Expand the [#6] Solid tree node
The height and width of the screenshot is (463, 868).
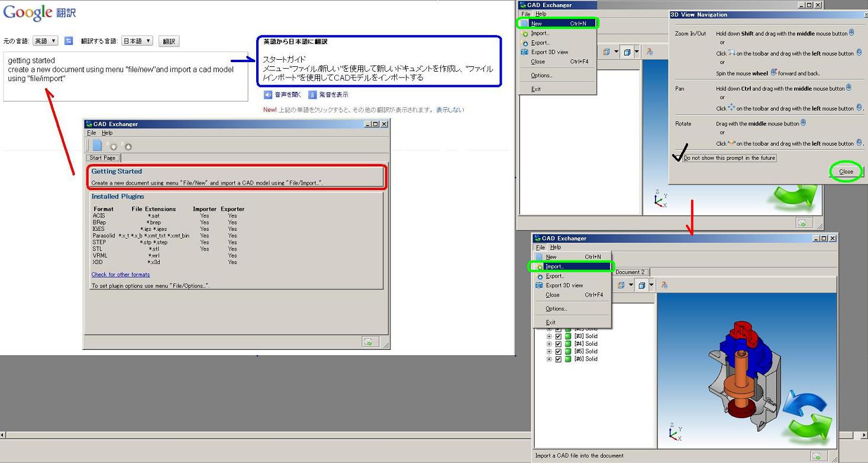pos(549,359)
